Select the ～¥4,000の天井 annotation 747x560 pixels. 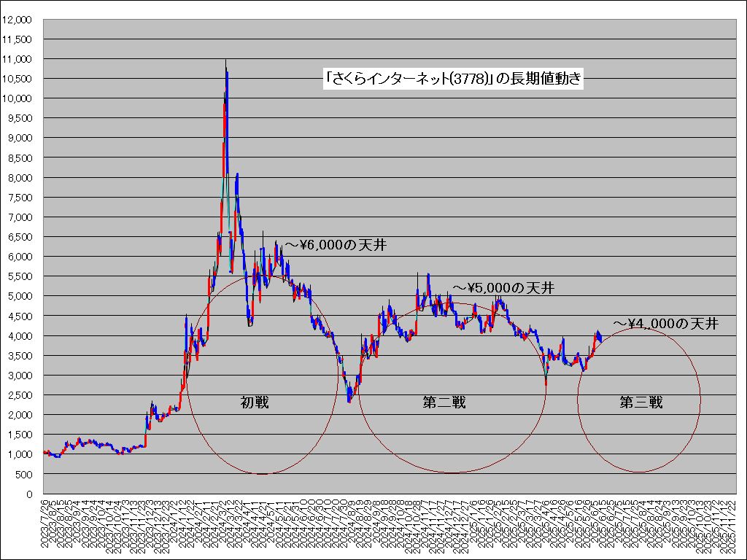point(666,324)
